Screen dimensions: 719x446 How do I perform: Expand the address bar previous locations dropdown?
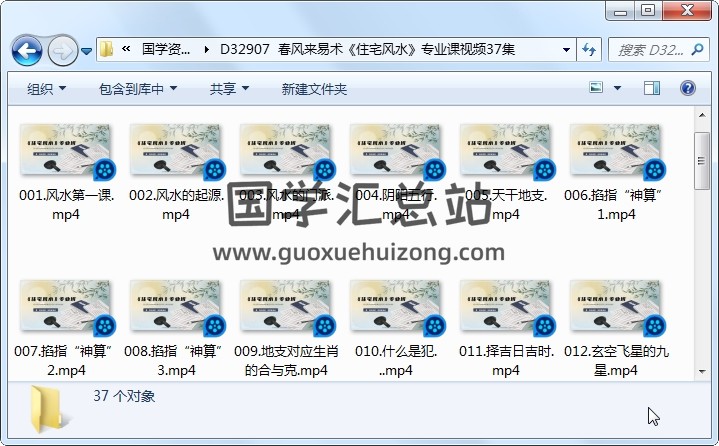pos(566,50)
